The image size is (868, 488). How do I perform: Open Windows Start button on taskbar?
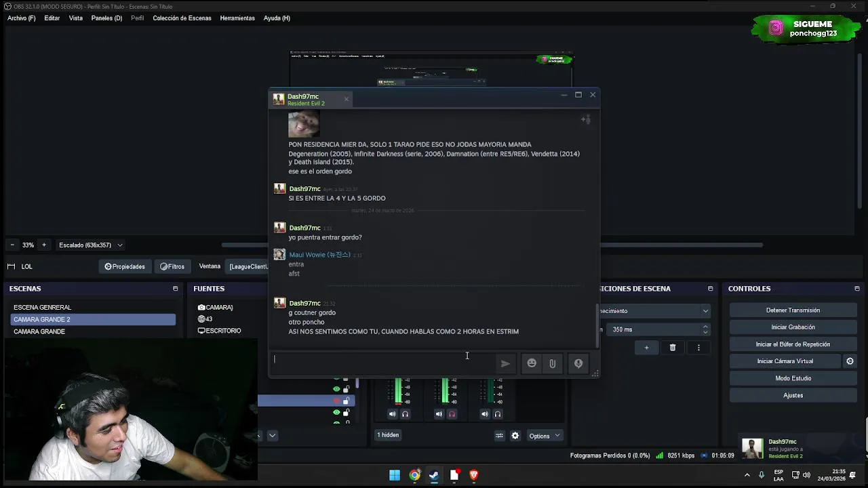[395, 475]
